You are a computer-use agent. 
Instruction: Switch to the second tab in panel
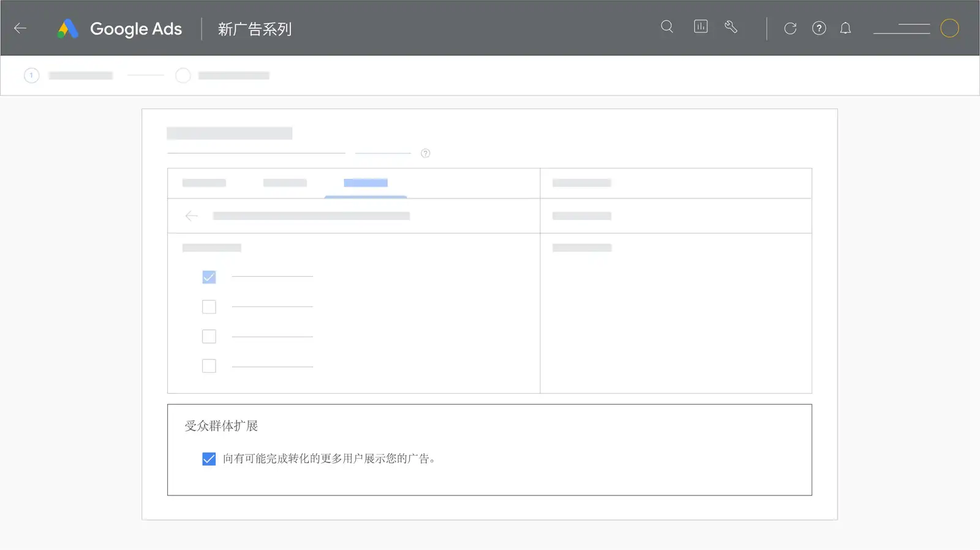(x=285, y=183)
